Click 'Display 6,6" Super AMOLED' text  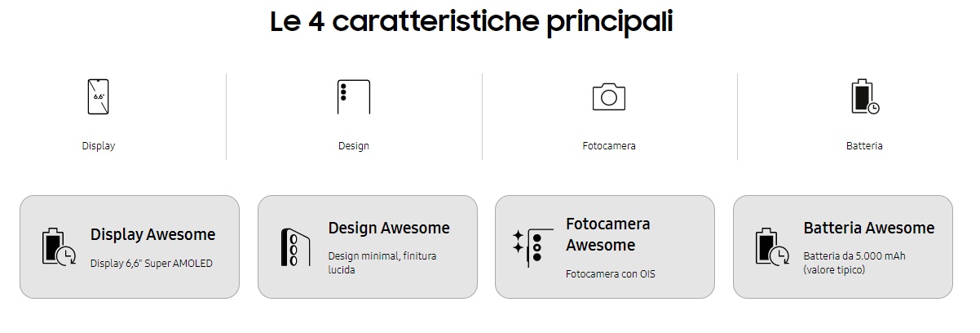152,264
